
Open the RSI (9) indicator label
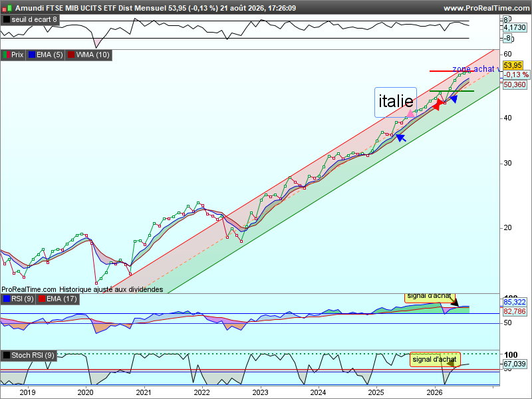(23, 299)
